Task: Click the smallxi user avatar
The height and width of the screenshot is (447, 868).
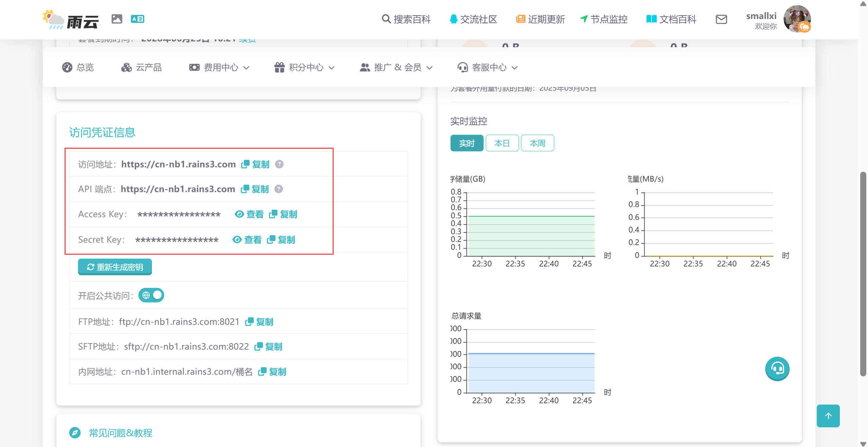Action: click(797, 19)
